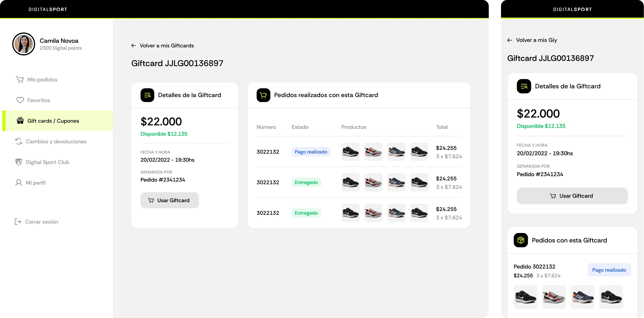Click the back arrow before Volver a mis Giftcards
The height and width of the screenshot is (318, 644).
pos(133,45)
